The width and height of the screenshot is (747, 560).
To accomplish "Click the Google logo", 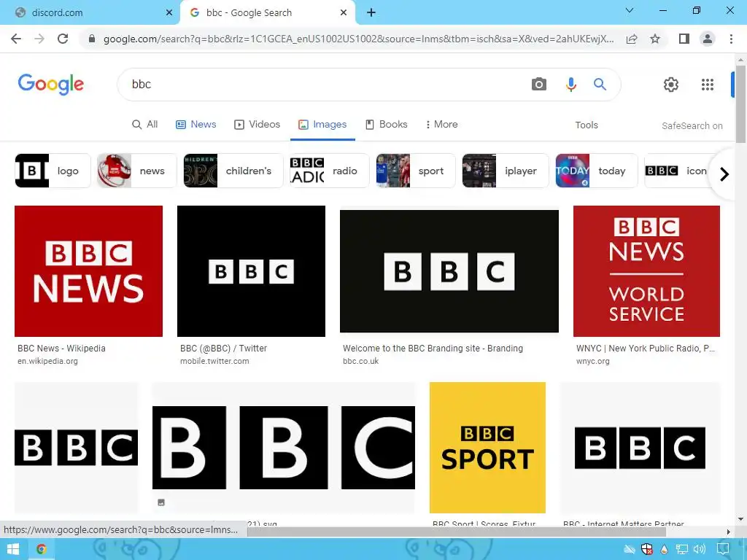I will [x=50, y=85].
